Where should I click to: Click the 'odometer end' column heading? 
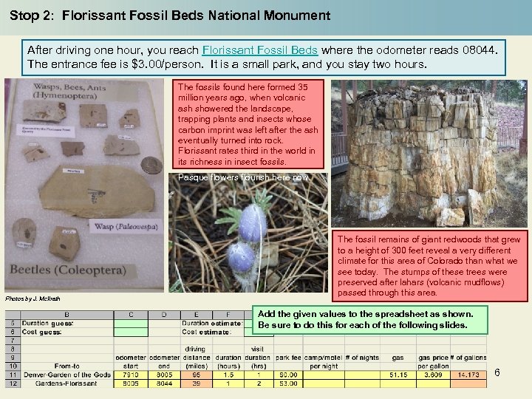tap(164, 361)
